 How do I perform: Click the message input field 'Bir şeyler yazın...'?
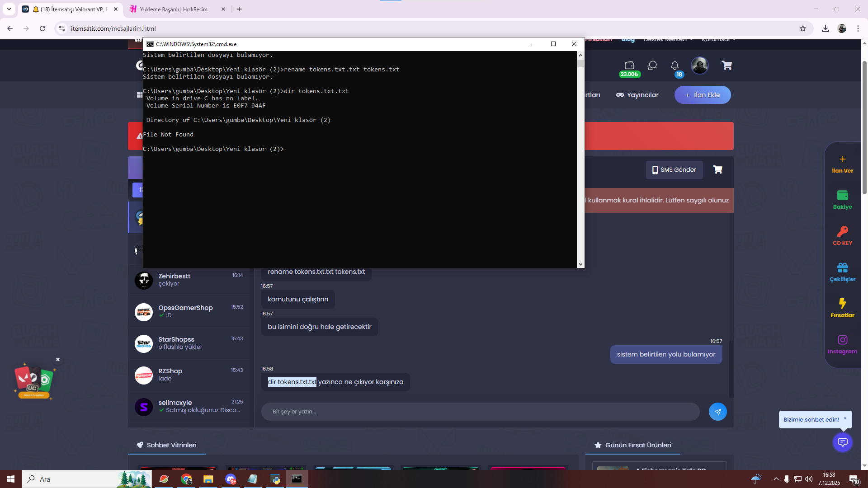[480, 412]
